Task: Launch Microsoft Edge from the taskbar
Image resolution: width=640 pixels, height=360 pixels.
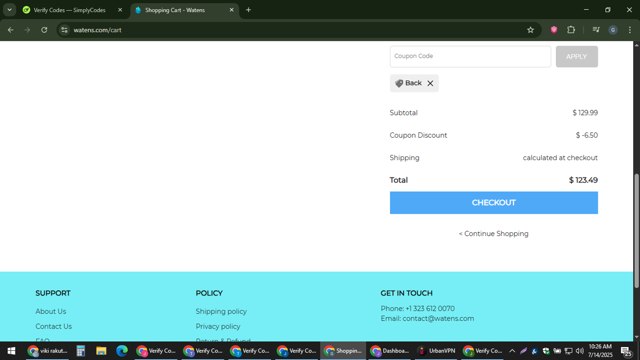Action: pyautogui.click(x=122, y=351)
